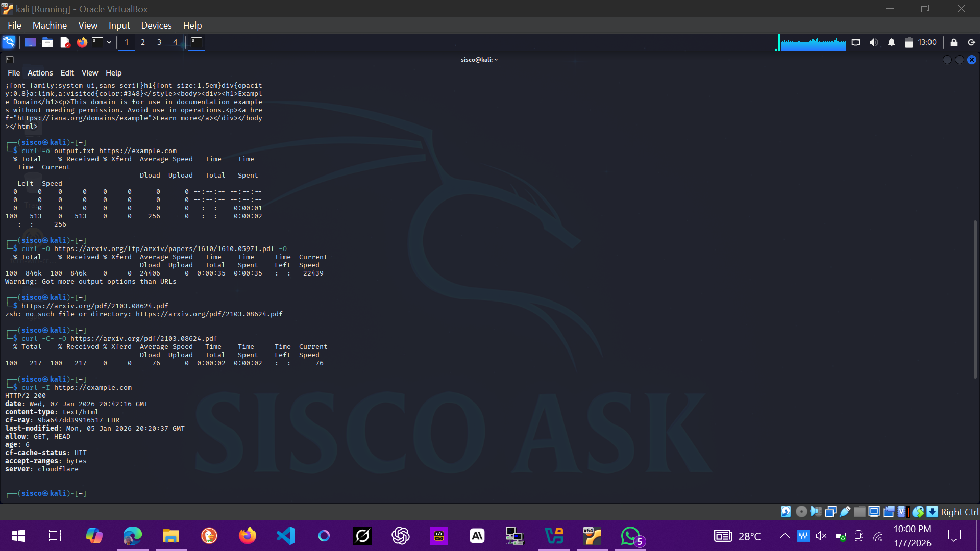Lock the Kali screen with padlock icon
This screenshot has width=980, height=551.
954,42
